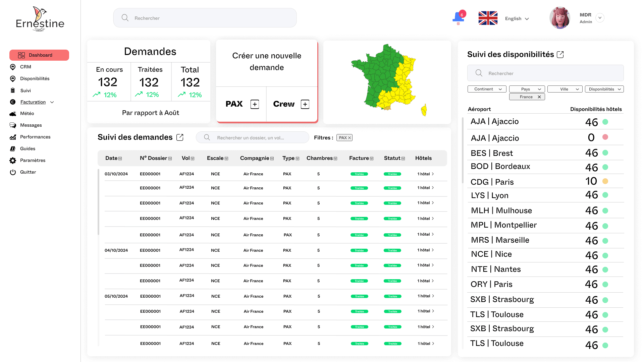Expand the MDR Admin profile menu
644x362 pixels.
click(x=600, y=18)
